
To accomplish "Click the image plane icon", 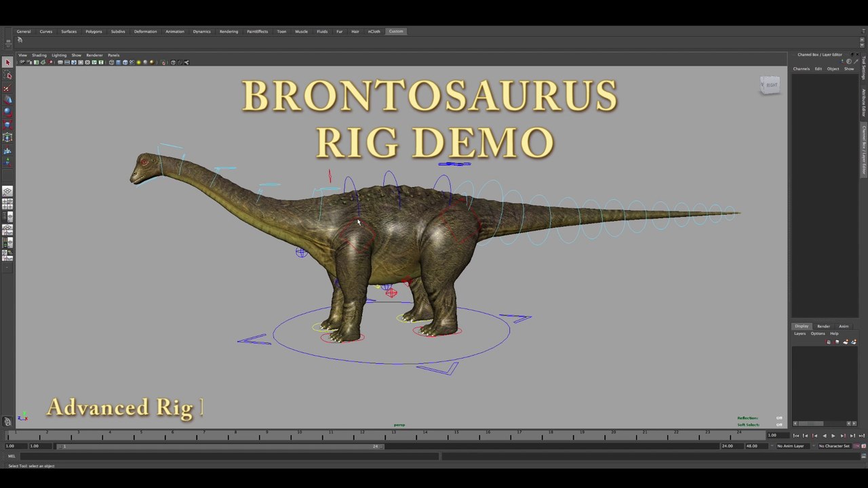I will tap(43, 62).
